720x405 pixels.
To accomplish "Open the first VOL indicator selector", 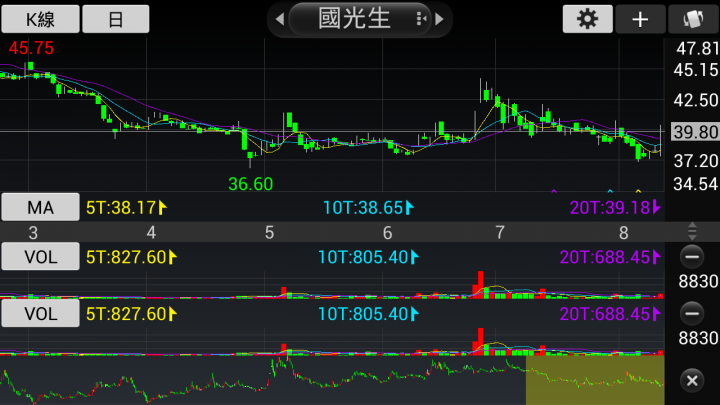I will tap(40, 256).
